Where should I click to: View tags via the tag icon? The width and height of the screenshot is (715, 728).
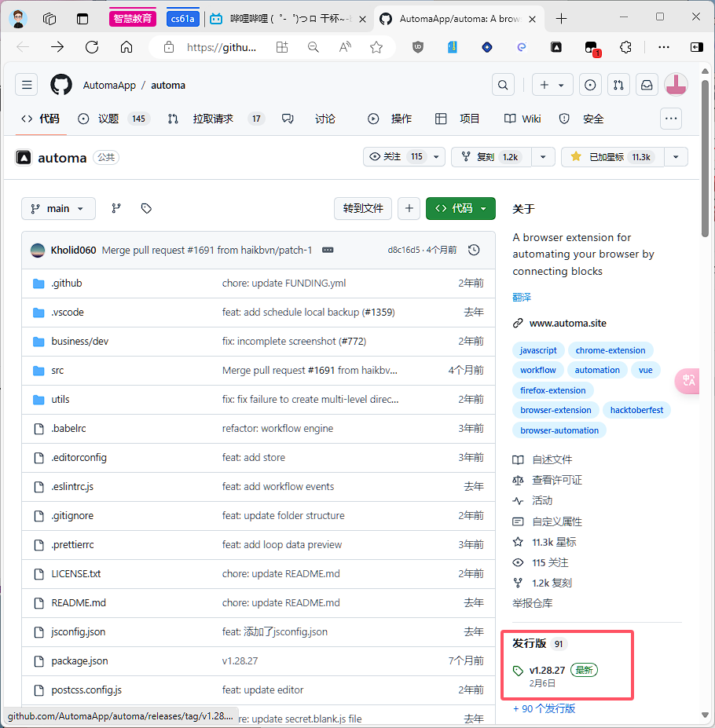(146, 208)
